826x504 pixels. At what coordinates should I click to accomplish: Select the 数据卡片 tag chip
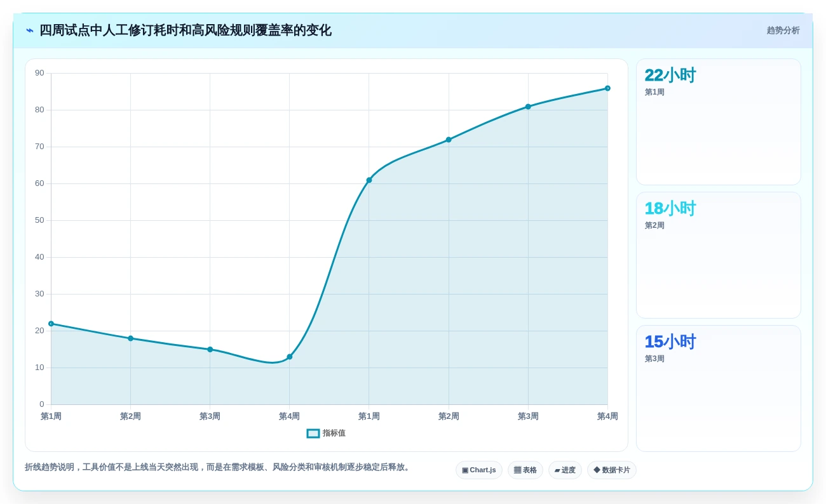[612, 470]
